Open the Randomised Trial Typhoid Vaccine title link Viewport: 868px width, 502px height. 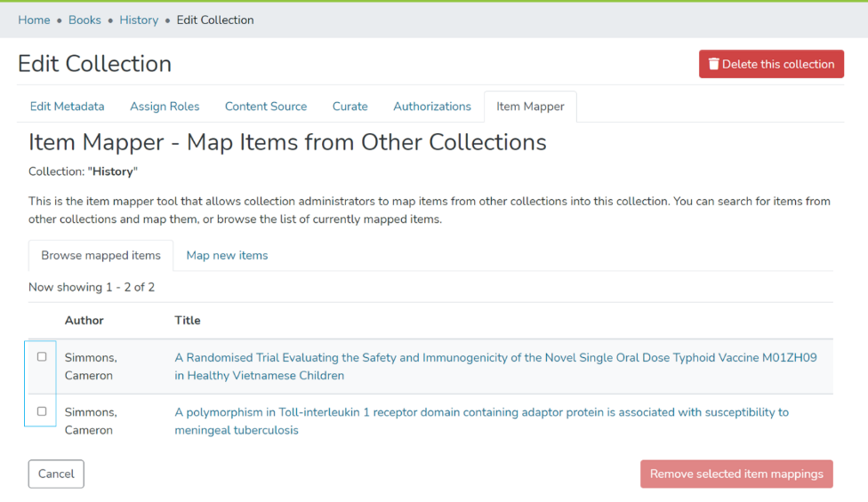(x=494, y=358)
